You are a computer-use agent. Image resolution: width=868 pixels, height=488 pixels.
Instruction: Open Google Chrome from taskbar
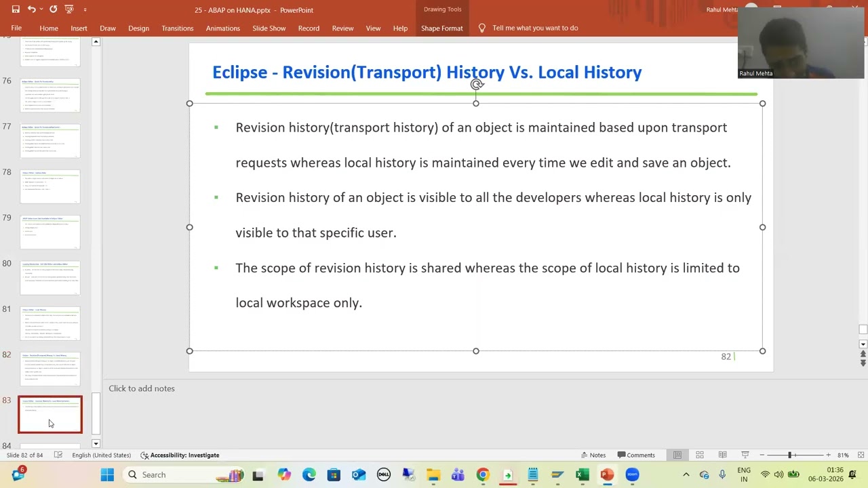pos(482,474)
